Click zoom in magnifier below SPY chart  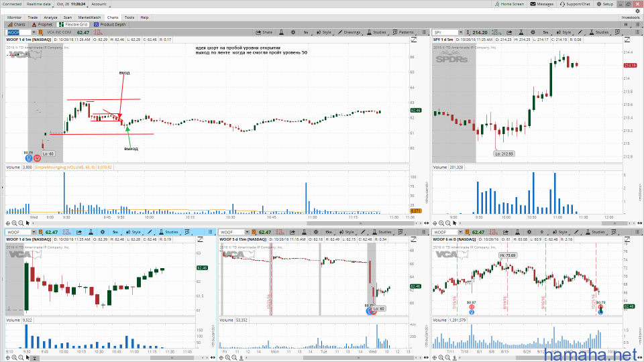point(441,223)
